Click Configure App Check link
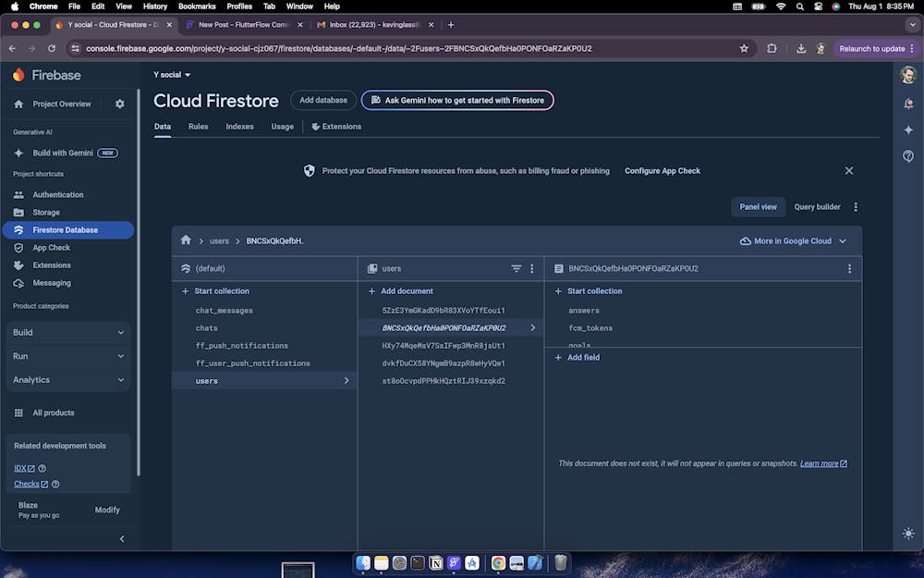This screenshot has width=924, height=578. click(x=663, y=171)
